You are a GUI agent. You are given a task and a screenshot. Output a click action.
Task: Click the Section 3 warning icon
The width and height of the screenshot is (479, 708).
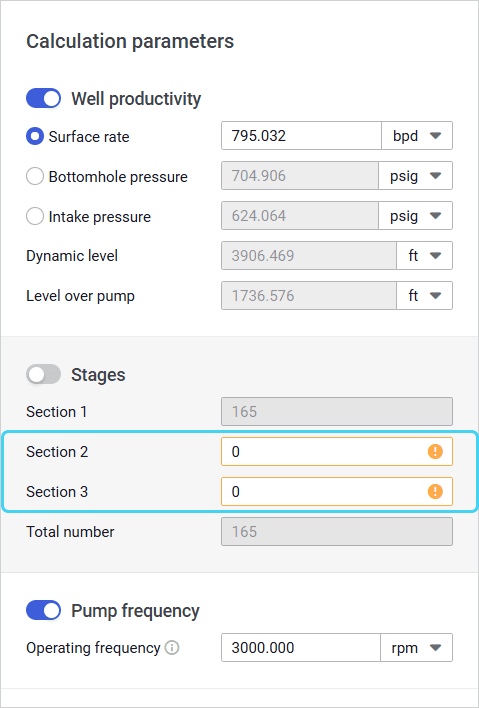[435, 491]
